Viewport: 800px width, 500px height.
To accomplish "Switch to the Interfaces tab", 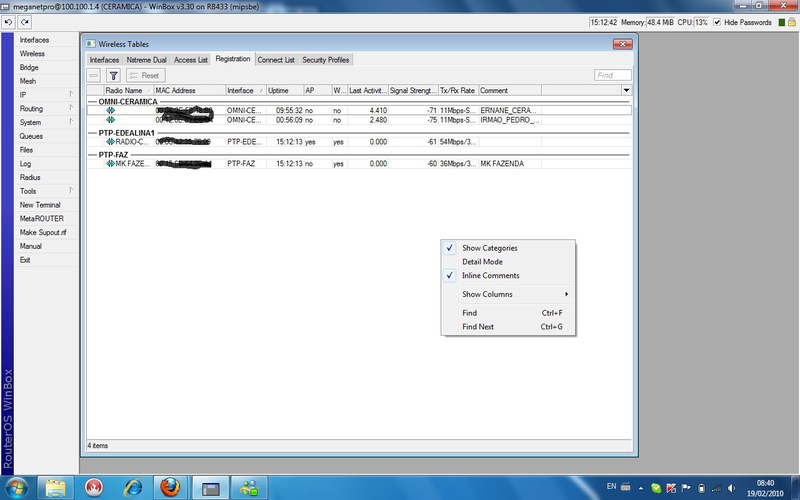I will point(104,60).
